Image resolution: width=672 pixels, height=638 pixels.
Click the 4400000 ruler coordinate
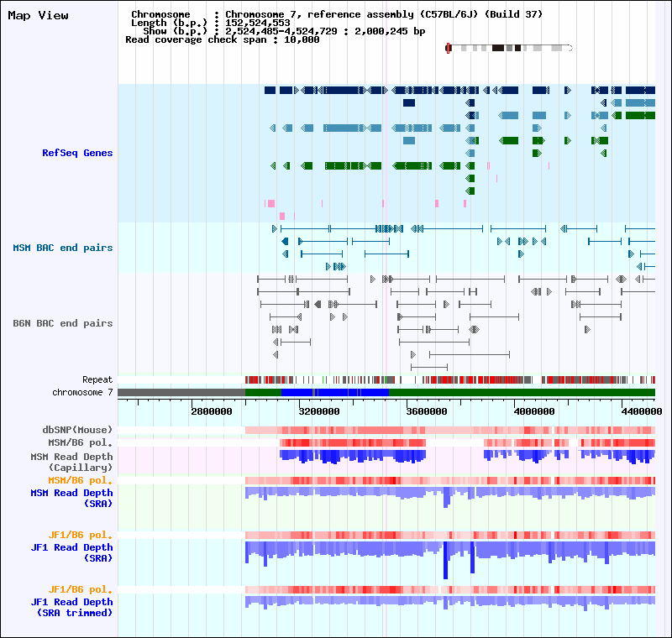click(642, 411)
